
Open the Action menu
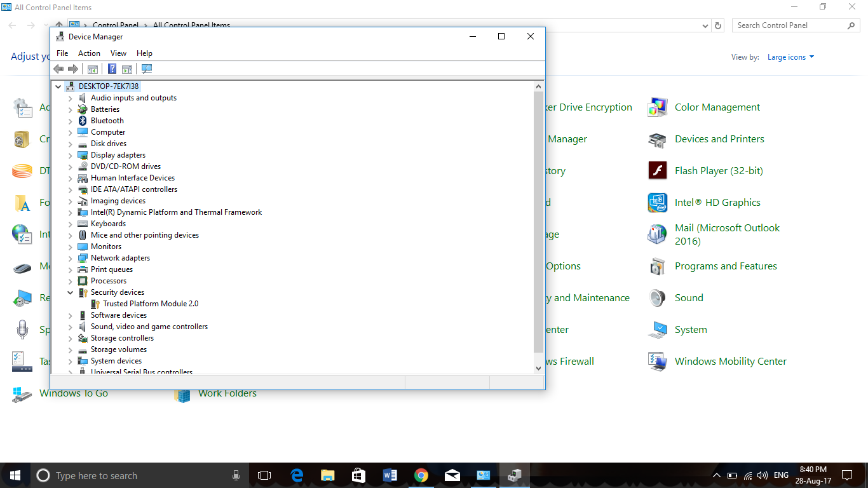point(89,53)
